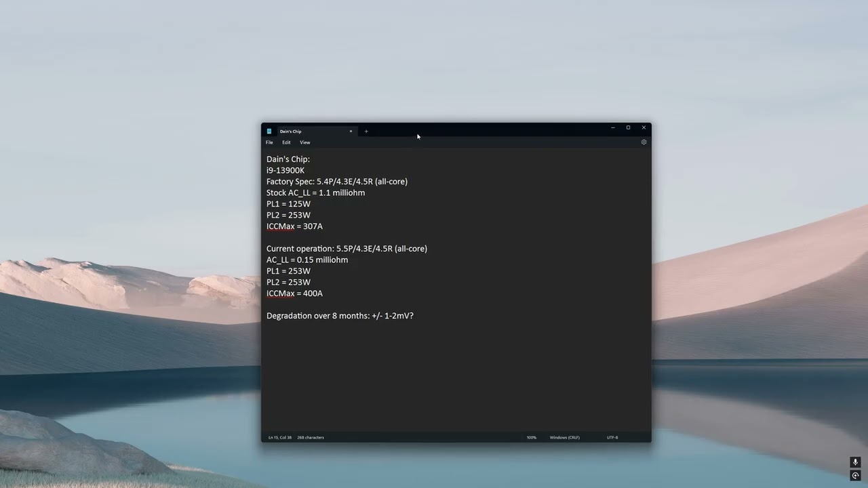Close the Notepad window
Viewport: 868px width, 488px height.
tap(644, 127)
